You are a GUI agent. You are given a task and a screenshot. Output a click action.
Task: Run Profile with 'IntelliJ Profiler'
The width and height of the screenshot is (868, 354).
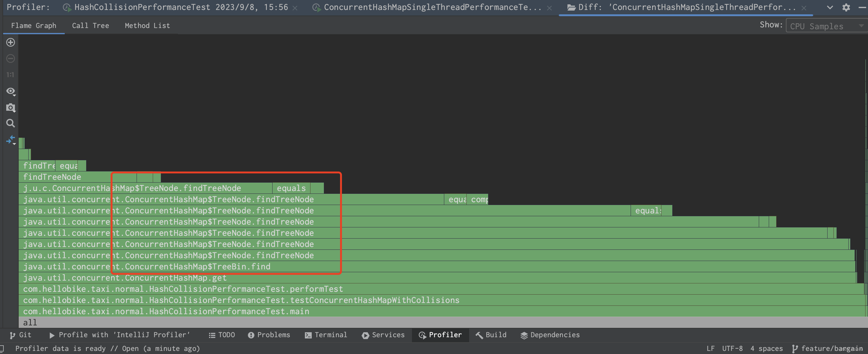pyautogui.click(x=119, y=335)
